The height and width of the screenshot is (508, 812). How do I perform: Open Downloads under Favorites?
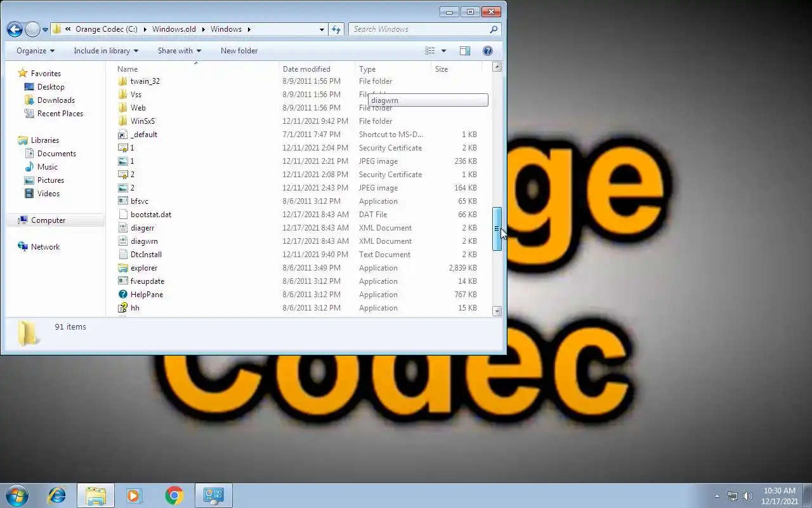[x=56, y=100]
